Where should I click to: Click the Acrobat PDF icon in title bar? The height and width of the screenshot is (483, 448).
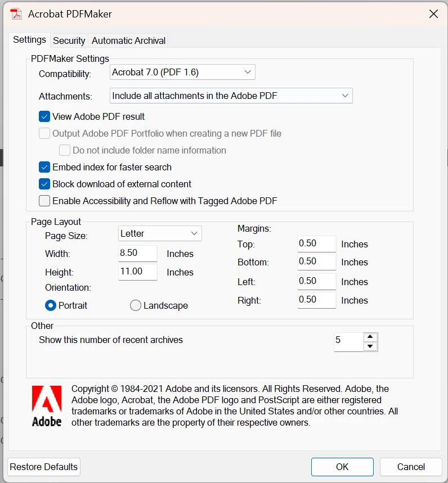[x=16, y=14]
